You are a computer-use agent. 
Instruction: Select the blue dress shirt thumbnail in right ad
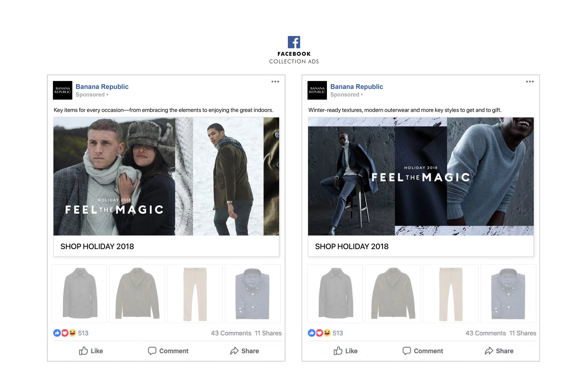click(508, 293)
